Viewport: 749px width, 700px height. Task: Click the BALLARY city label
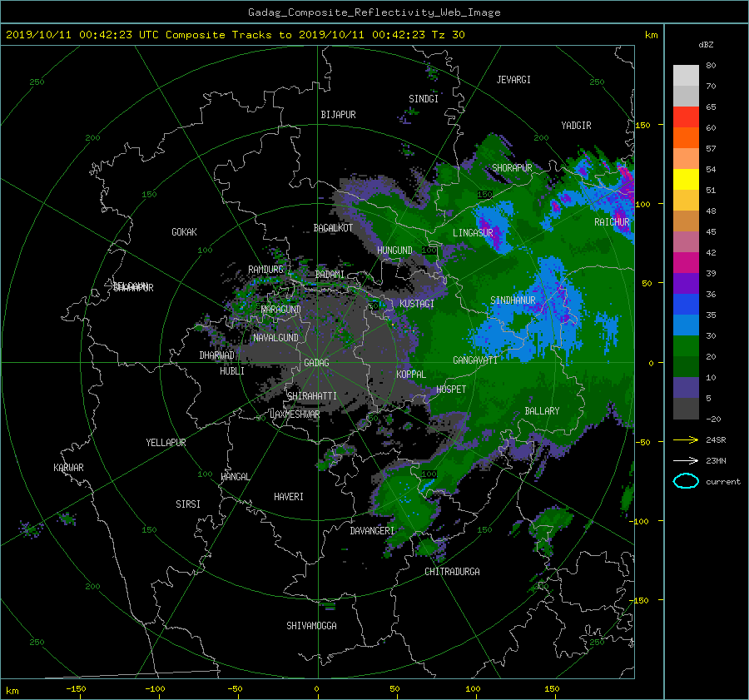pyautogui.click(x=542, y=411)
